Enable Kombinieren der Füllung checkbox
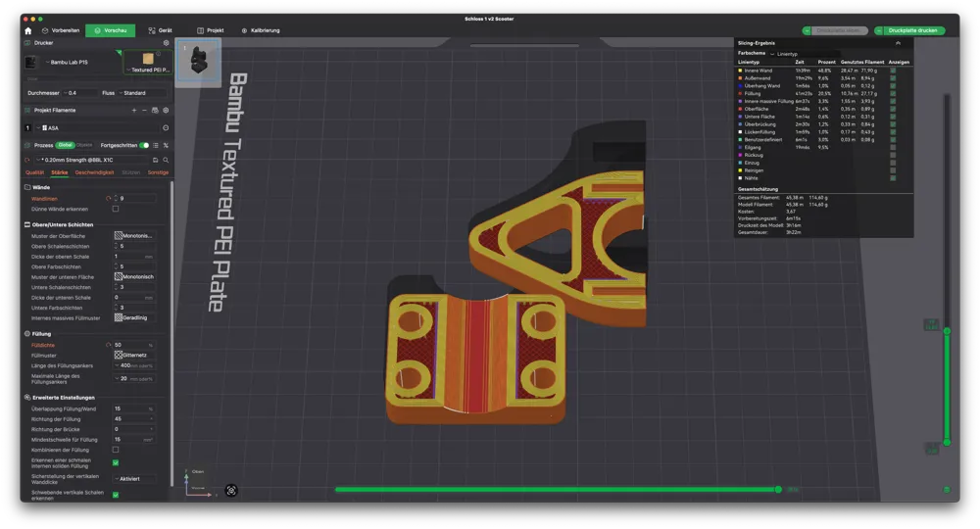This screenshot has width=980, height=529. point(116,450)
